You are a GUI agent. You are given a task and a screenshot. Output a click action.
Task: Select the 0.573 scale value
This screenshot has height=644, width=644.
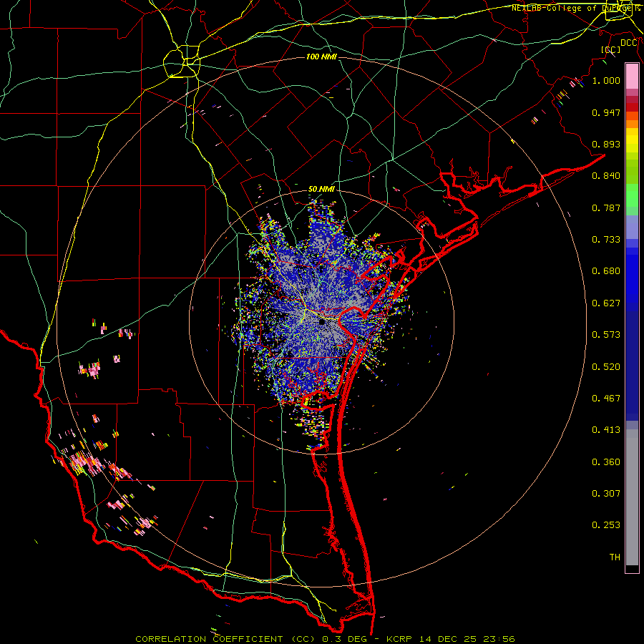[x=606, y=335]
